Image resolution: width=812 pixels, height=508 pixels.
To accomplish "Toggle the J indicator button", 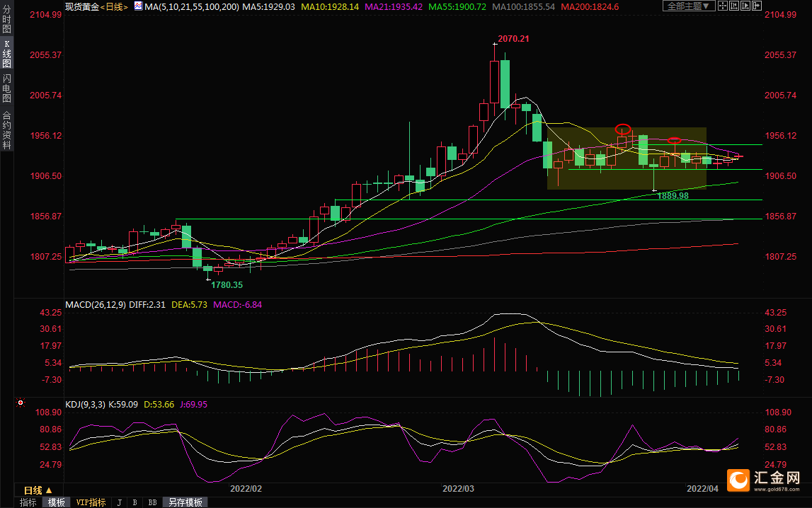I will [x=119, y=502].
